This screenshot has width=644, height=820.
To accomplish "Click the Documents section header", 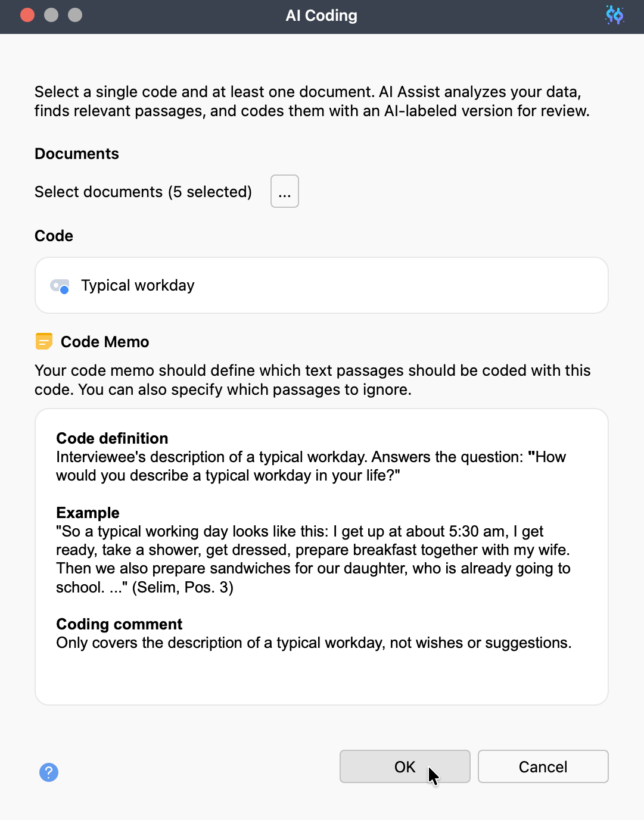I will click(76, 154).
